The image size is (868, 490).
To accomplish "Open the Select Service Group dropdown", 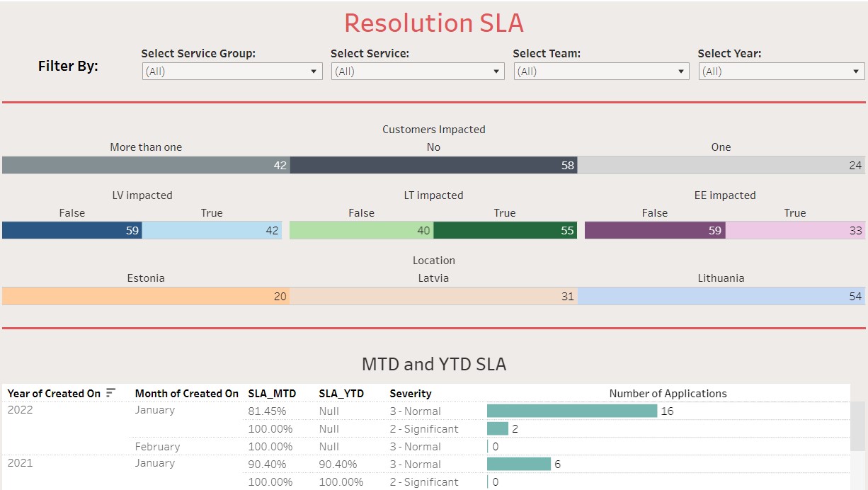I will (232, 72).
